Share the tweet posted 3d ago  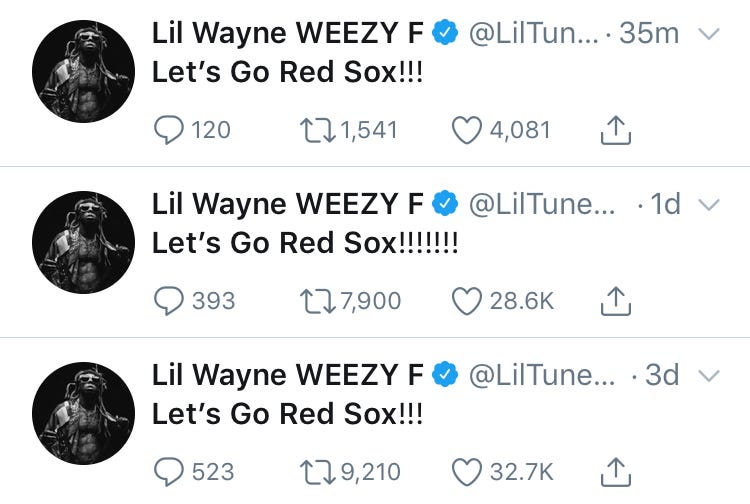(x=616, y=471)
